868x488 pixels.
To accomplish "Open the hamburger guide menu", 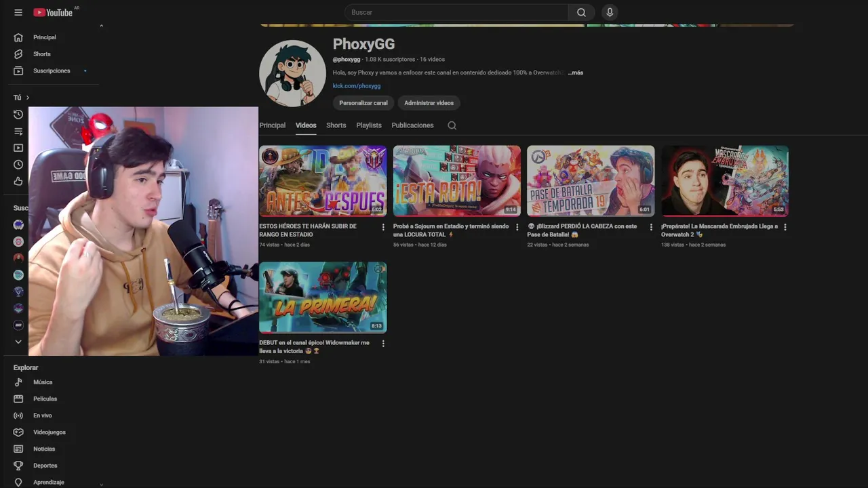I will 18,12.
